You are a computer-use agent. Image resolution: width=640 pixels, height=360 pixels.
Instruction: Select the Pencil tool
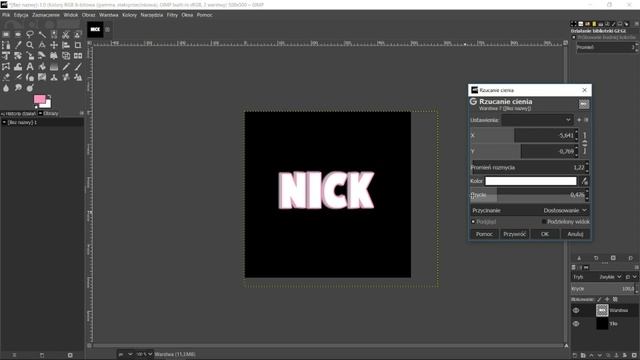[x=66, y=67]
